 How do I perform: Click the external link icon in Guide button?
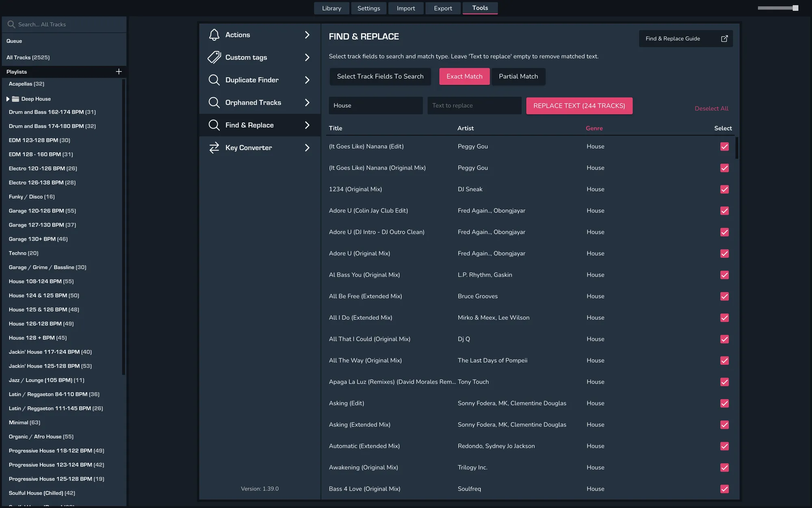coord(724,39)
